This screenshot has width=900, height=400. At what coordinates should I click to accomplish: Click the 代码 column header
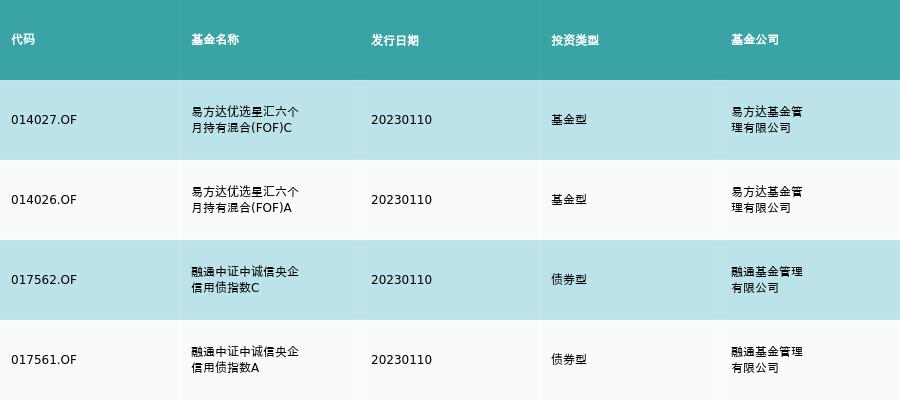23,40
